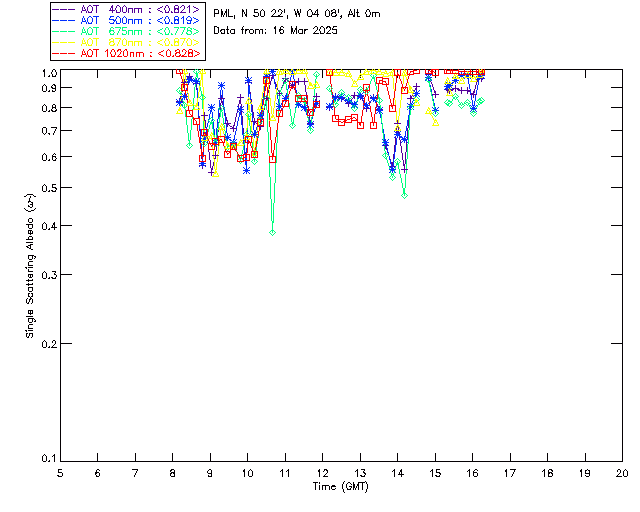
Task: Click the purple dashed line sample for 400nm
Action: point(66,9)
